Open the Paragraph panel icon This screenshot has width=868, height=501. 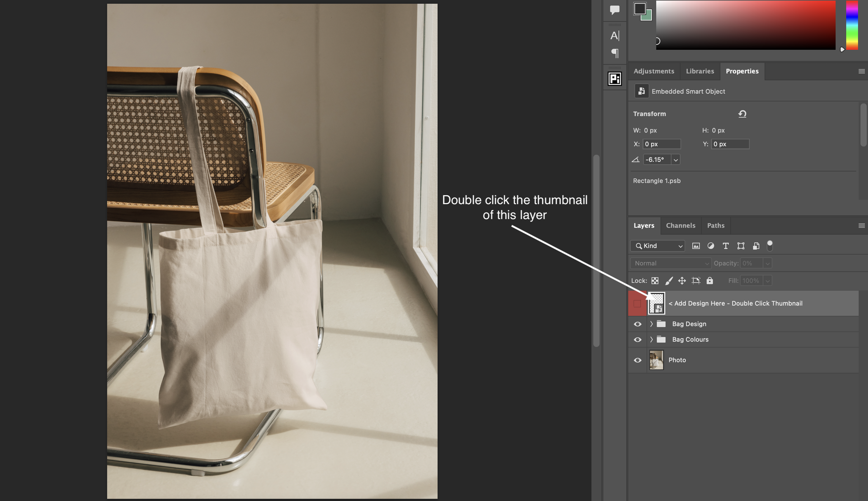[614, 53]
